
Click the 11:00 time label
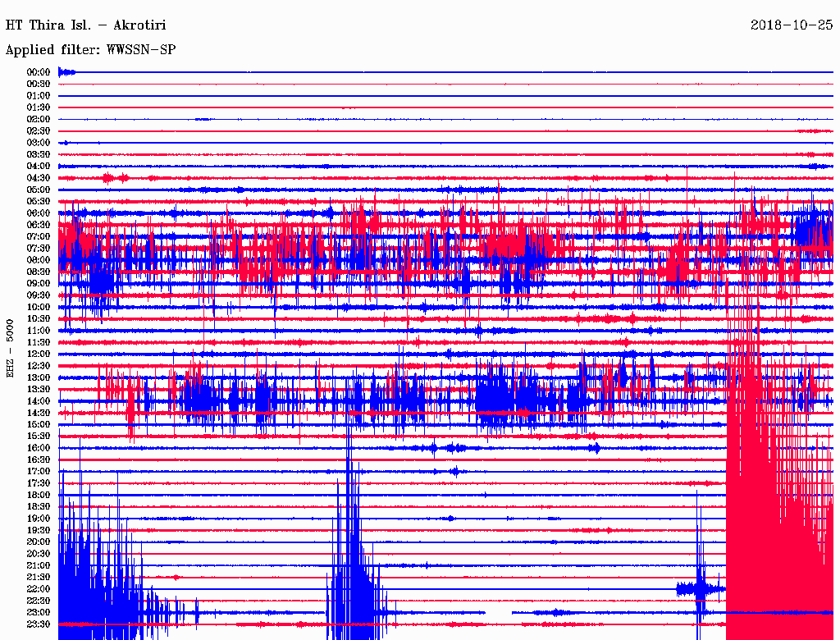(x=39, y=331)
